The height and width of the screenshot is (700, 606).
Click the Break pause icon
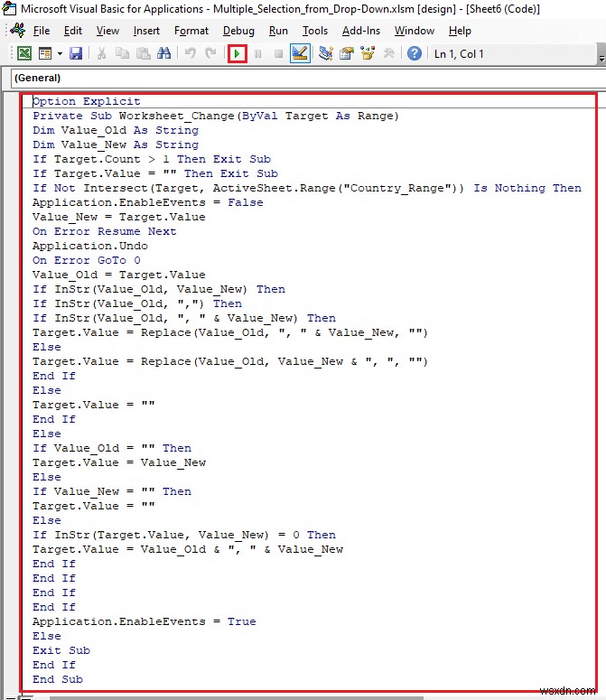pyautogui.click(x=258, y=54)
